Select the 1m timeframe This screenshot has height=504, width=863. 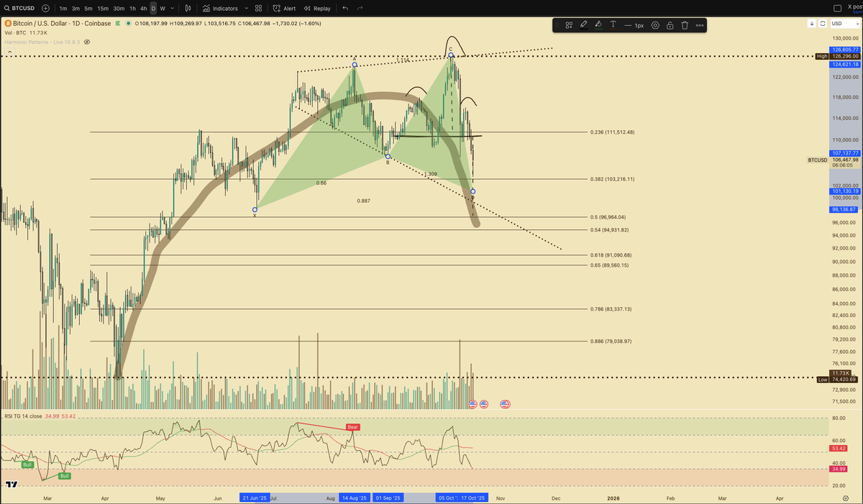pos(63,9)
